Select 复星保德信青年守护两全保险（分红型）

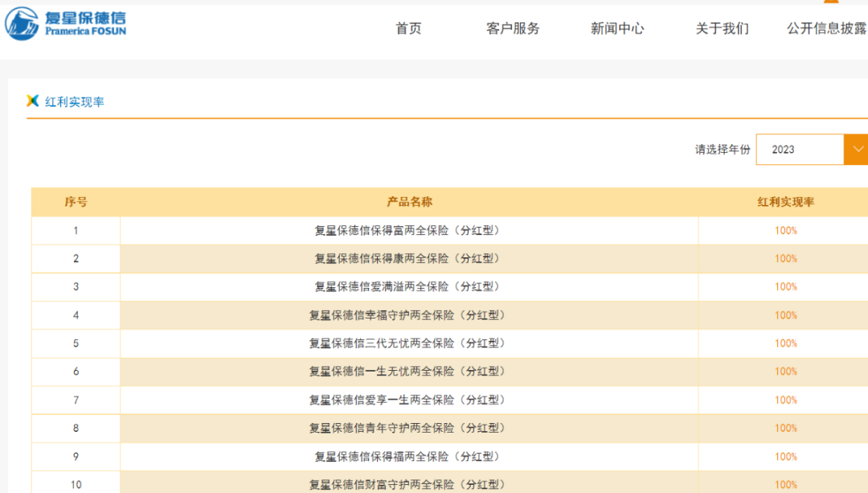click(409, 428)
